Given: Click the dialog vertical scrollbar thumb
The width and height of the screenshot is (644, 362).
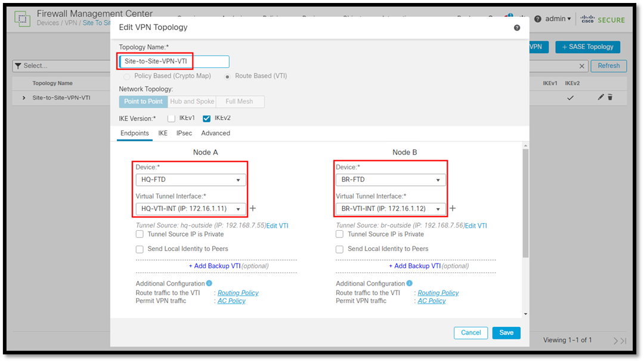Looking at the screenshot, I should click(525, 204).
